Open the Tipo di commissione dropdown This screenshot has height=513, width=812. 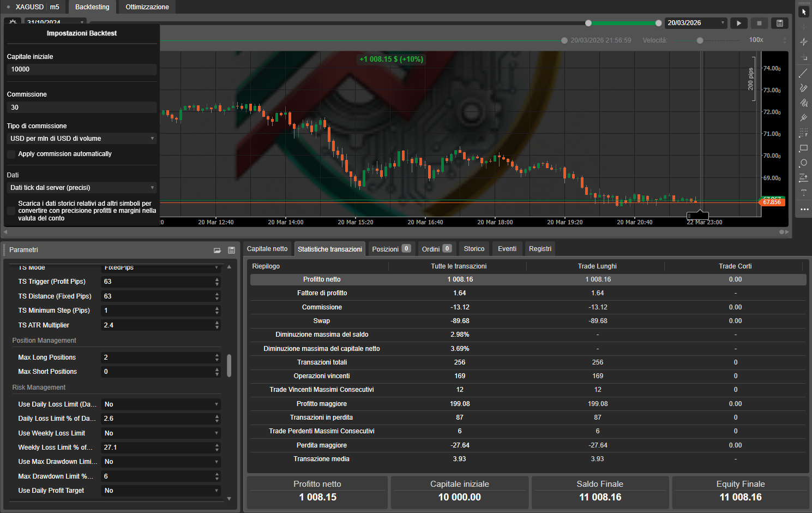pos(81,138)
